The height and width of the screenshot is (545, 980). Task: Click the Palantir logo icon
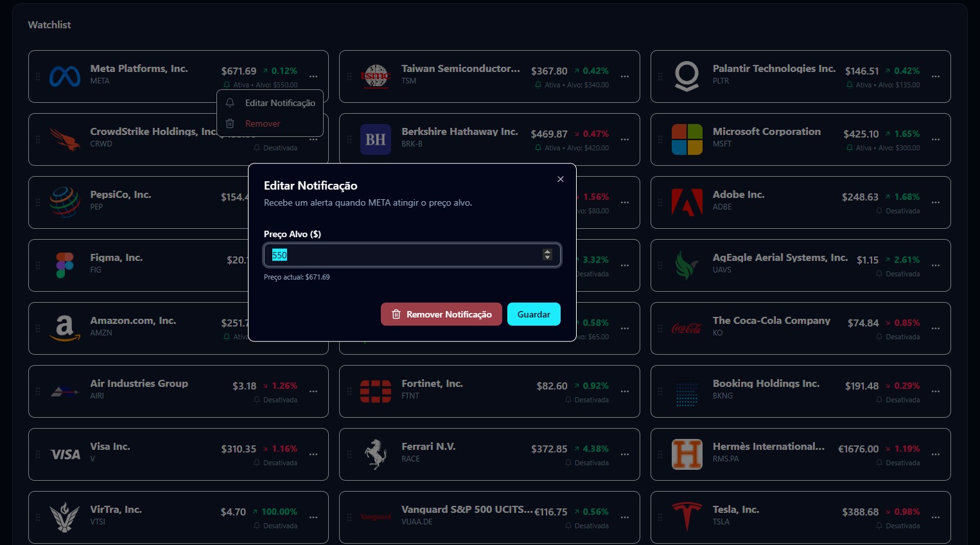[687, 76]
